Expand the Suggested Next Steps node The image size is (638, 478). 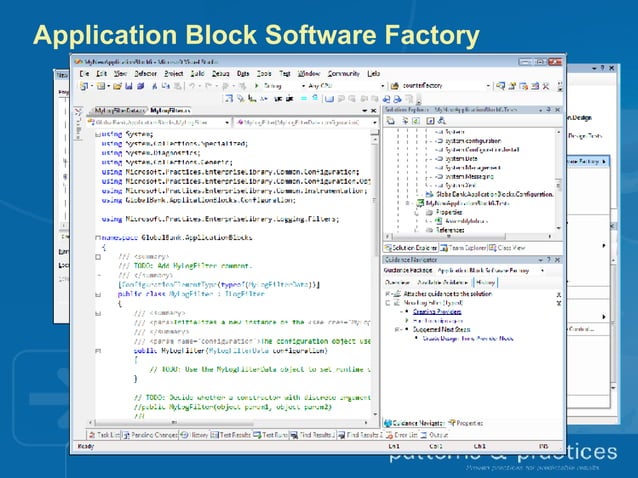click(x=399, y=330)
